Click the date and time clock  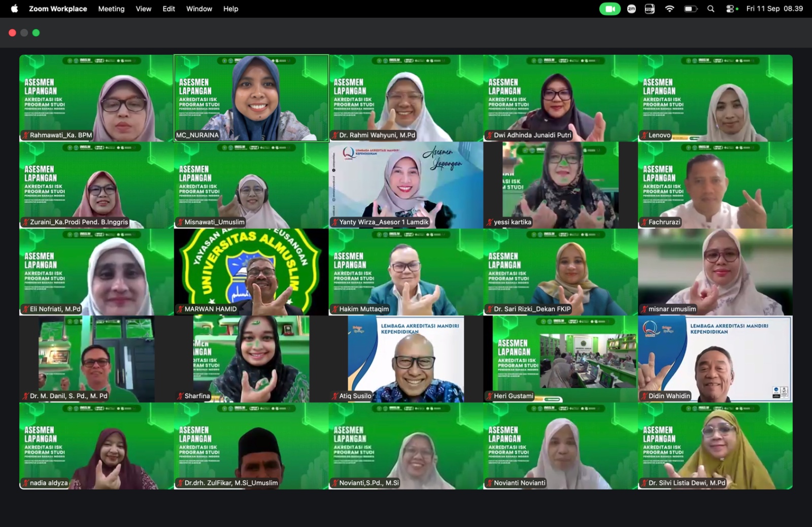click(x=774, y=9)
